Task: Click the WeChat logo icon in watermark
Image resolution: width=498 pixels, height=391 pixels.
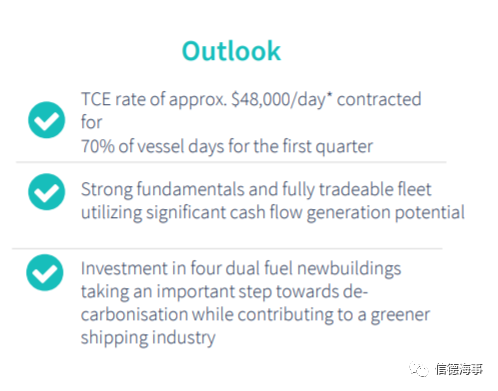Action: (419, 369)
